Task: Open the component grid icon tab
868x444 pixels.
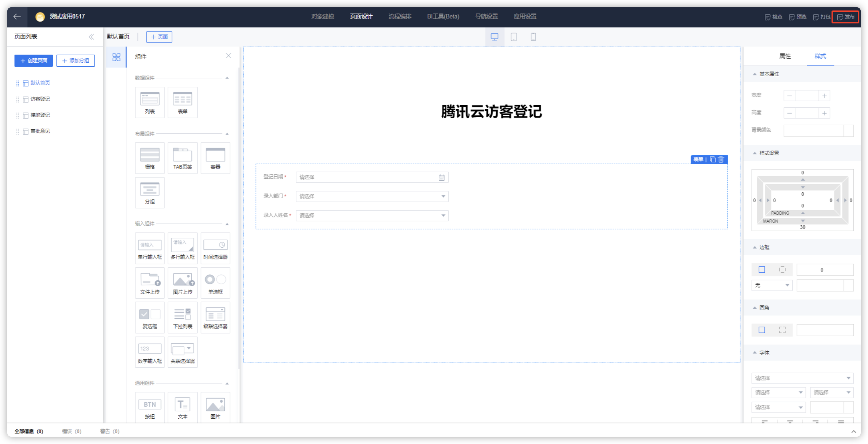Action: tap(116, 57)
